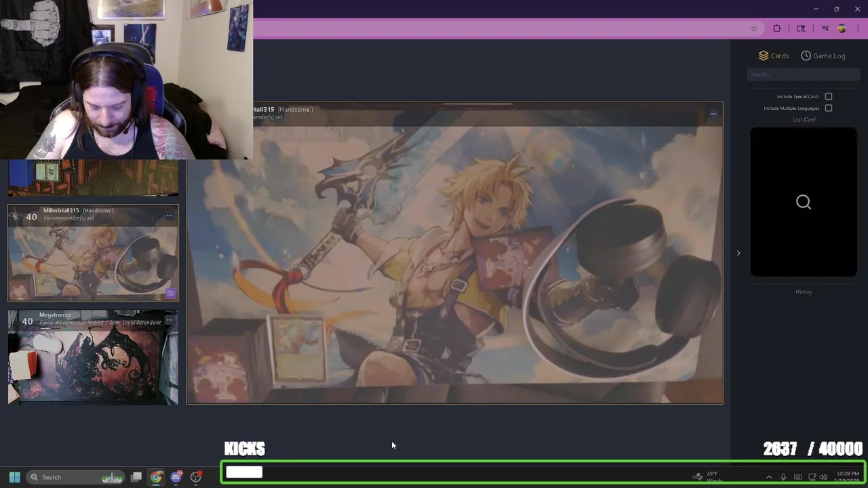Click the Megatronxo player name
The width and height of the screenshot is (868, 488).
click(x=55, y=315)
